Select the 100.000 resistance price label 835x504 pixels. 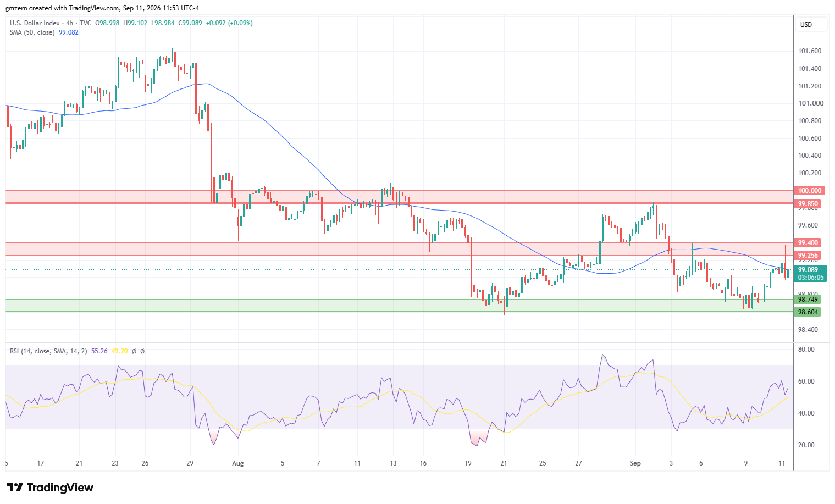(809, 191)
